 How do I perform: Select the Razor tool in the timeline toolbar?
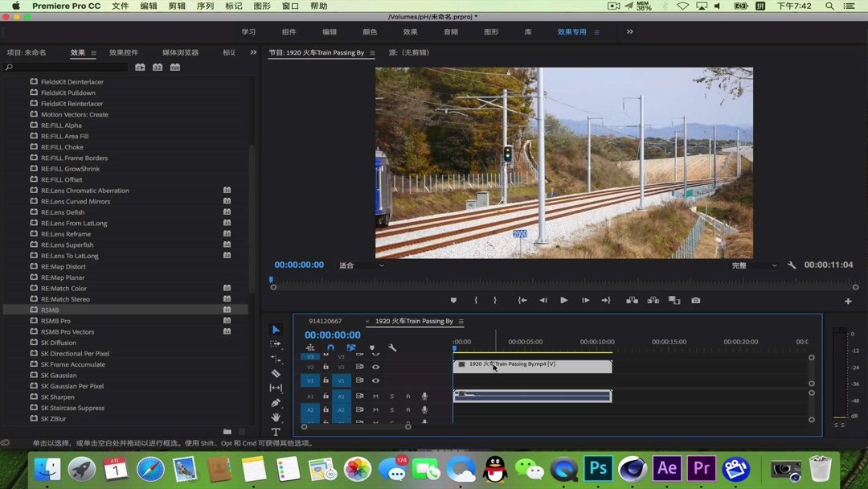(276, 373)
